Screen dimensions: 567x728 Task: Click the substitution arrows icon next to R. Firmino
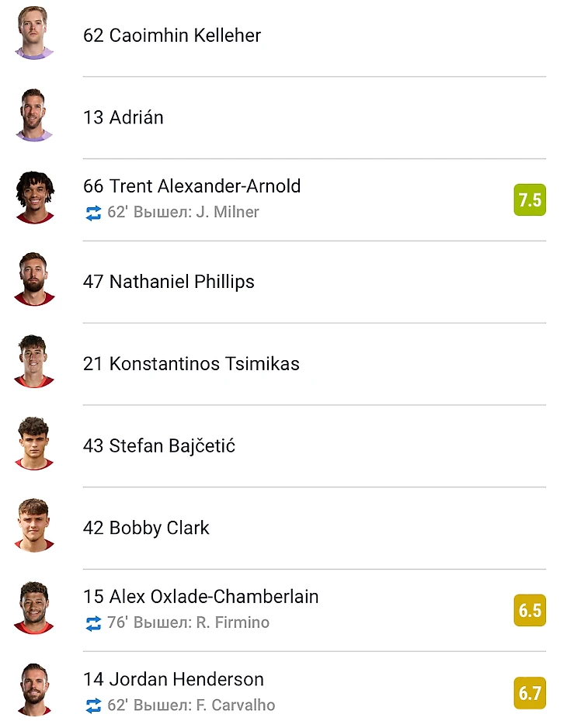tap(93, 623)
